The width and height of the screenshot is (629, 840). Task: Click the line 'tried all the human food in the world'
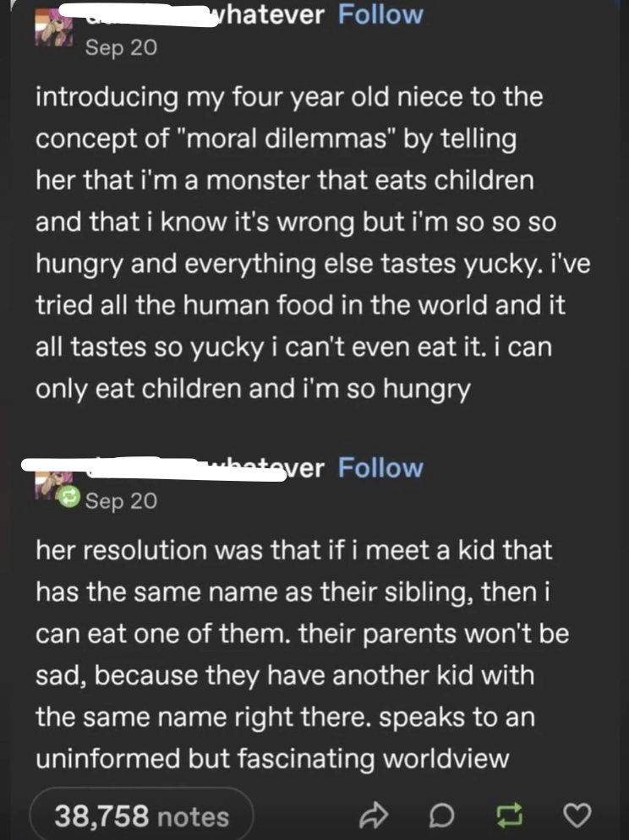coord(300,304)
